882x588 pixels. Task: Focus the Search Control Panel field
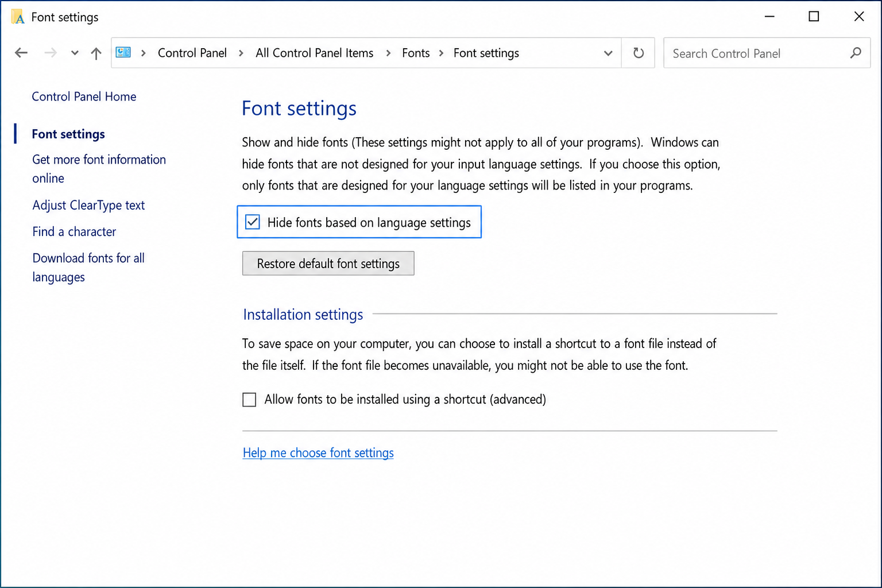pyautogui.click(x=767, y=53)
